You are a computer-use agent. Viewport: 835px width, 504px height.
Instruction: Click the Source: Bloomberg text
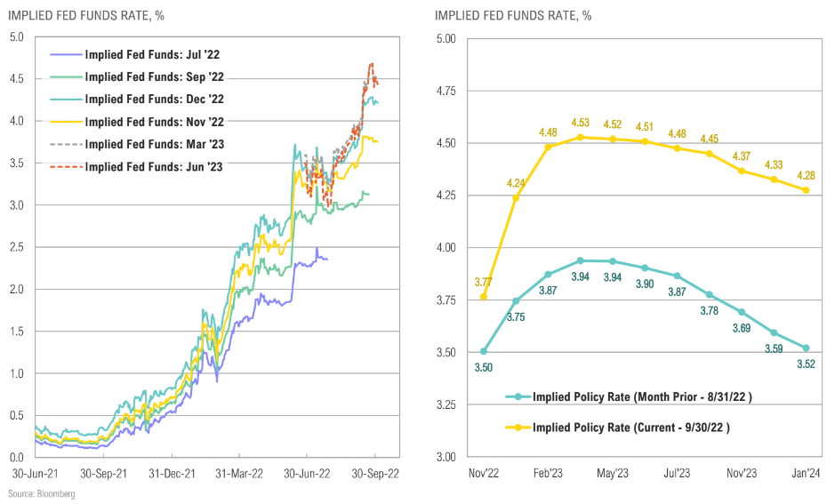(x=42, y=494)
